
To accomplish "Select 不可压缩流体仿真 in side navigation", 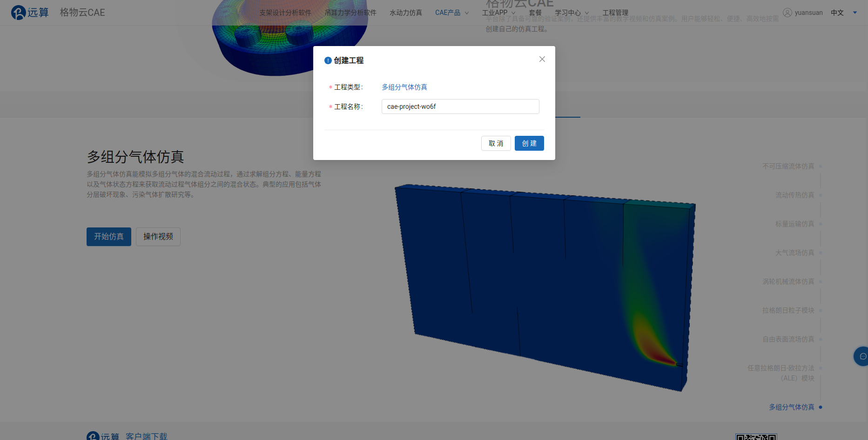I will (x=788, y=166).
